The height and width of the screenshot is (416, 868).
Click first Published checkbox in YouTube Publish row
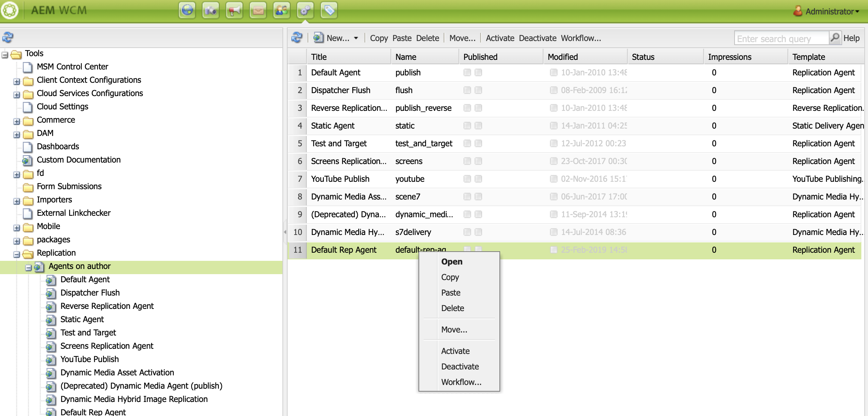467,179
